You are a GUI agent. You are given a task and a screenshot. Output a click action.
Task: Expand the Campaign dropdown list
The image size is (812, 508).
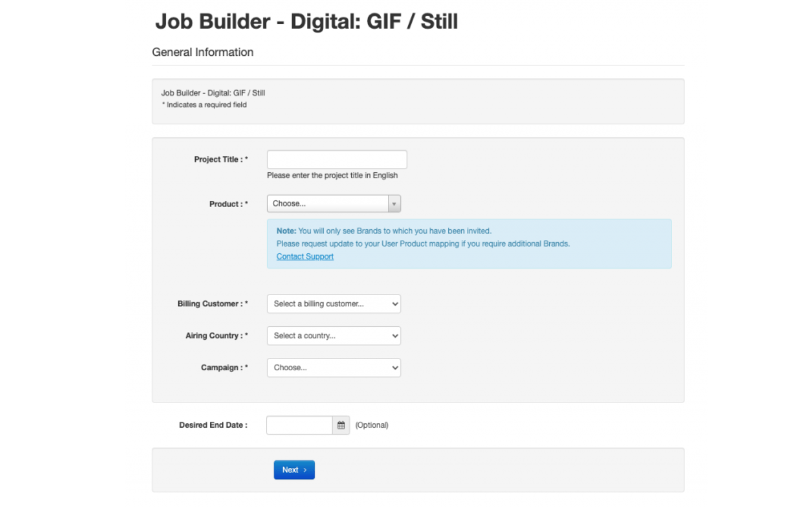point(334,367)
